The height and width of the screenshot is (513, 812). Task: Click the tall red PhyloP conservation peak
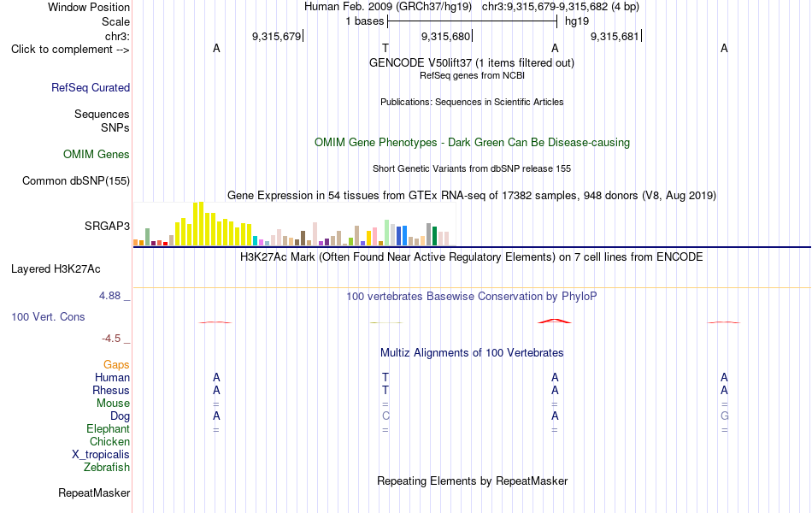tap(555, 321)
